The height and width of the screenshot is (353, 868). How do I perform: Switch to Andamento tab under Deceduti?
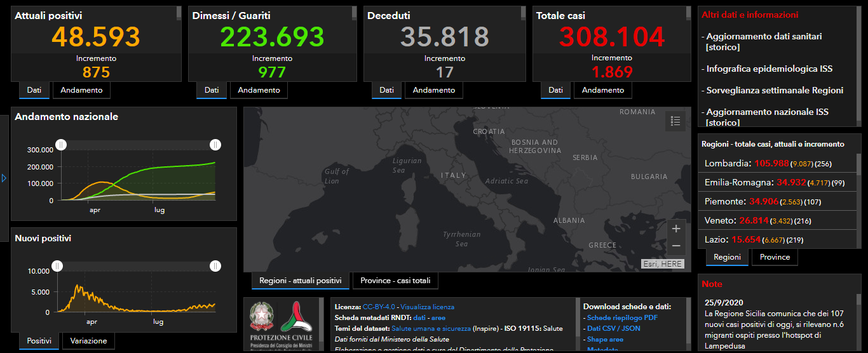pyautogui.click(x=433, y=90)
